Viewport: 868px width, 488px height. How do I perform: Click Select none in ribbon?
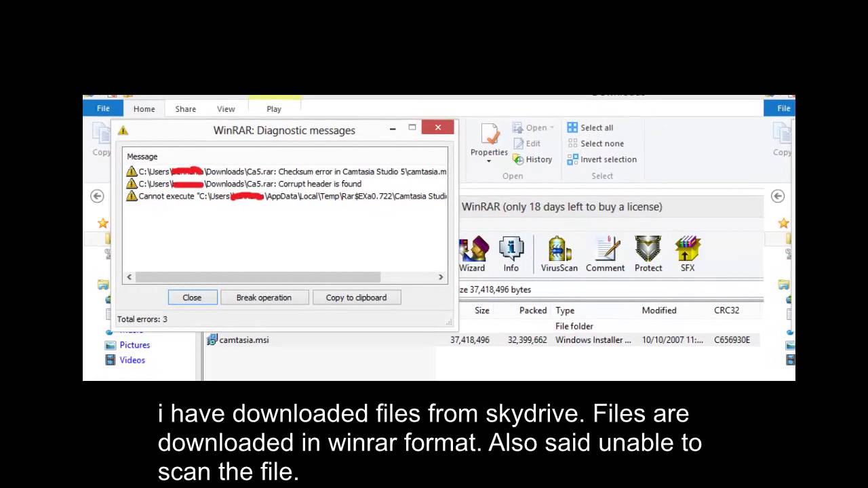(x=595, y=144)
